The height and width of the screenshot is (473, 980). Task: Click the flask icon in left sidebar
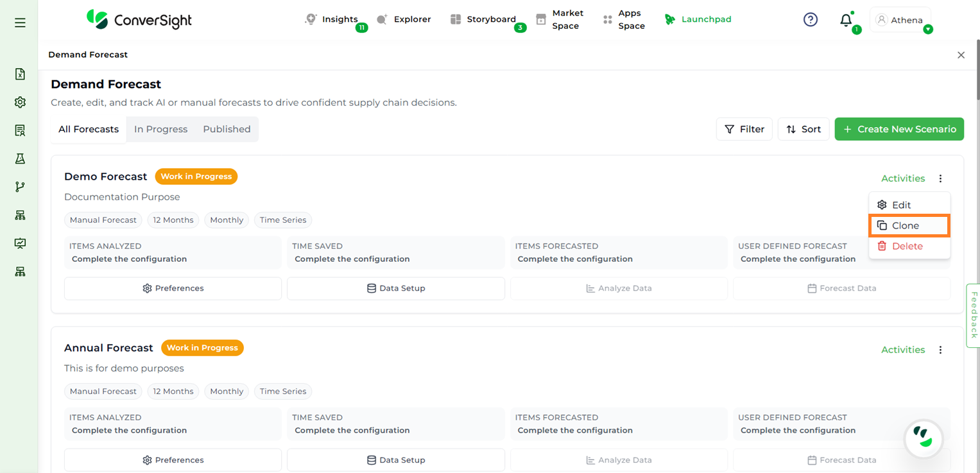point(20,159)
